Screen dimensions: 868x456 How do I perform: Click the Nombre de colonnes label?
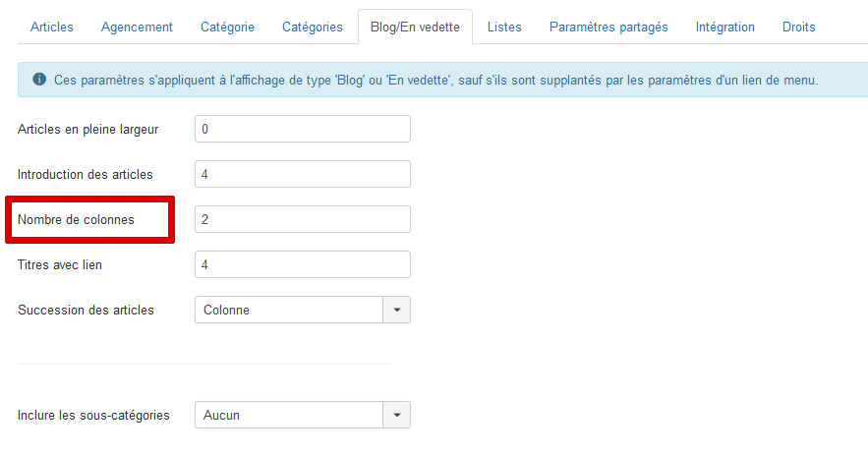(76, 220)
